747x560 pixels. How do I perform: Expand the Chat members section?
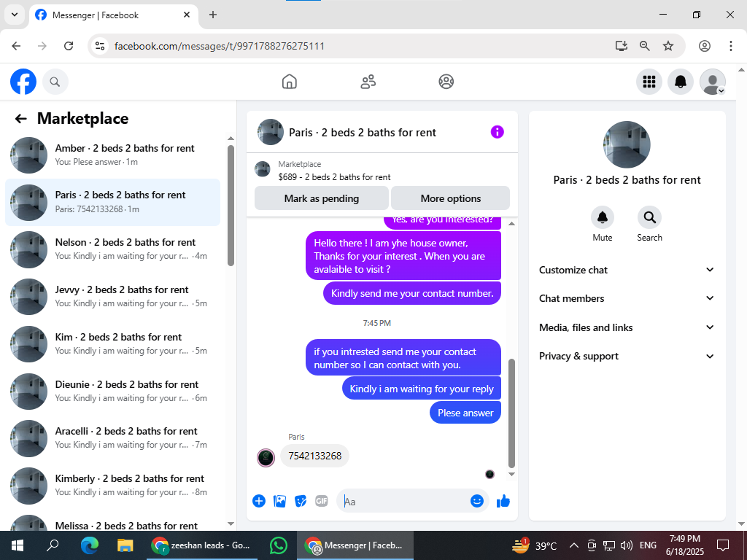[x=627, y=298]
